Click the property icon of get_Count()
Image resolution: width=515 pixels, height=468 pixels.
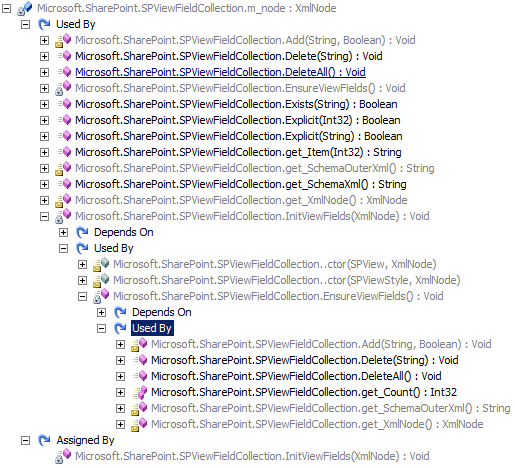[x=140, y=392]
